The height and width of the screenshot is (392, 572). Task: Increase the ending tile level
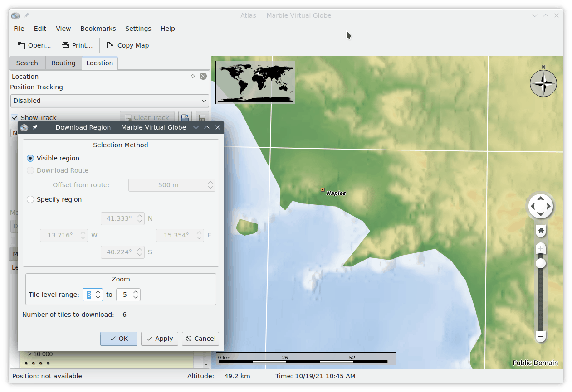136,292
